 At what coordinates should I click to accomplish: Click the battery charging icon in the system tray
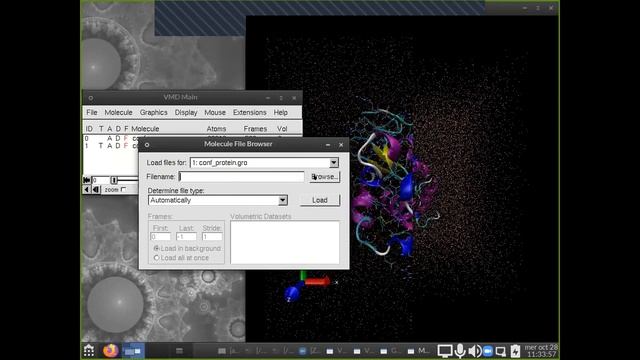pos(515,351)
